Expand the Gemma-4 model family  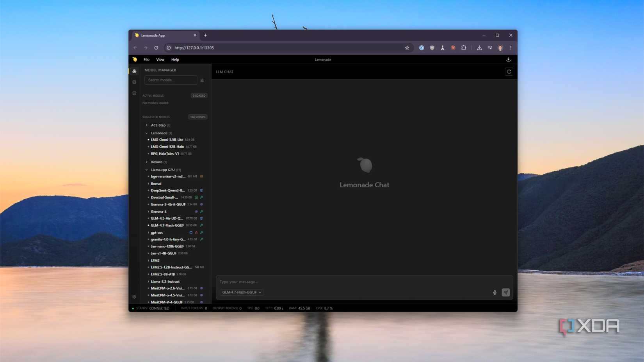coord(148,211)
